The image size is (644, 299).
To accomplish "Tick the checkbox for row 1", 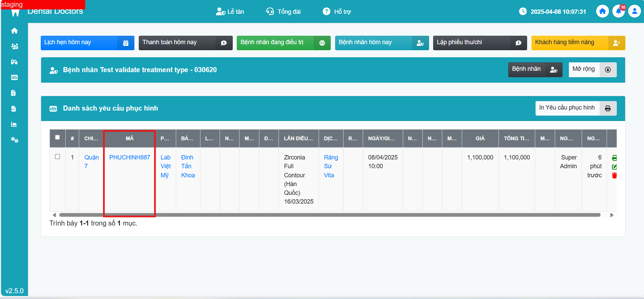I will 58,157.
